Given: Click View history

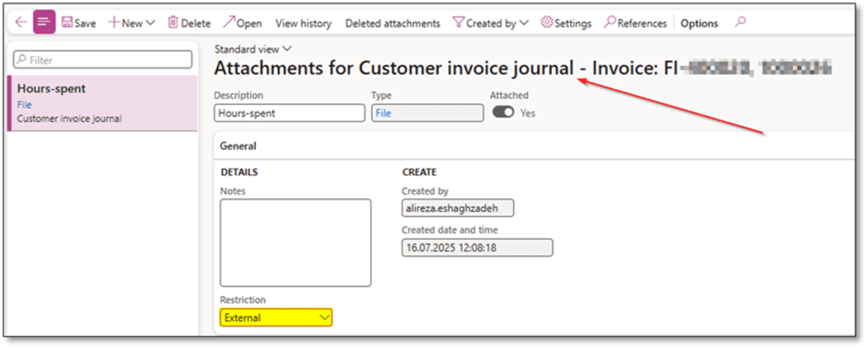Looking at the screenshot, I should [303, 23].
